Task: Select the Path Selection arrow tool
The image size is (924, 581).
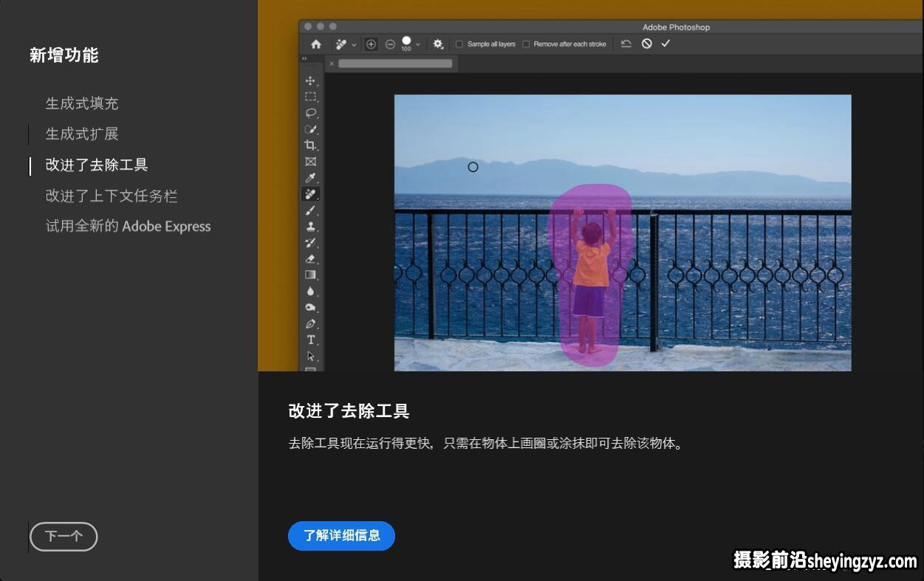Action: [x=310, y=356]
